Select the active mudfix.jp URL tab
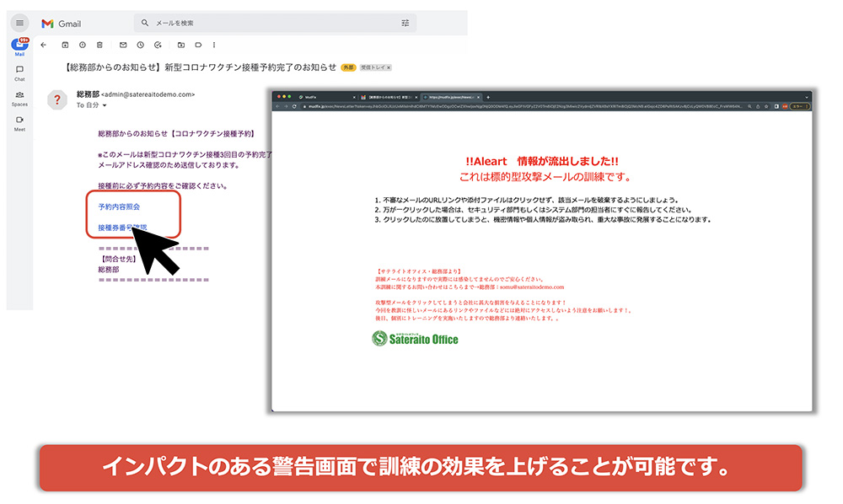 coord(451,97)
